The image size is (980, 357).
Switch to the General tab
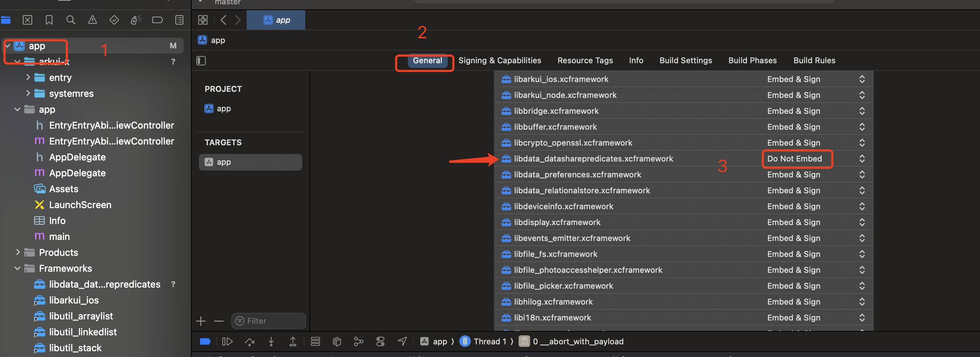pyautogui.click(x=427, y=60)
